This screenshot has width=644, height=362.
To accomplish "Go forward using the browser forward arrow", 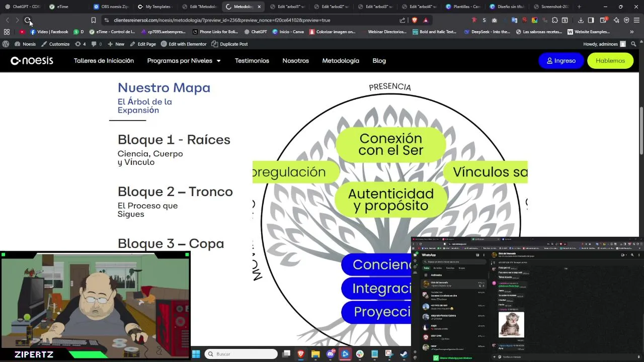I will [17, 20].
